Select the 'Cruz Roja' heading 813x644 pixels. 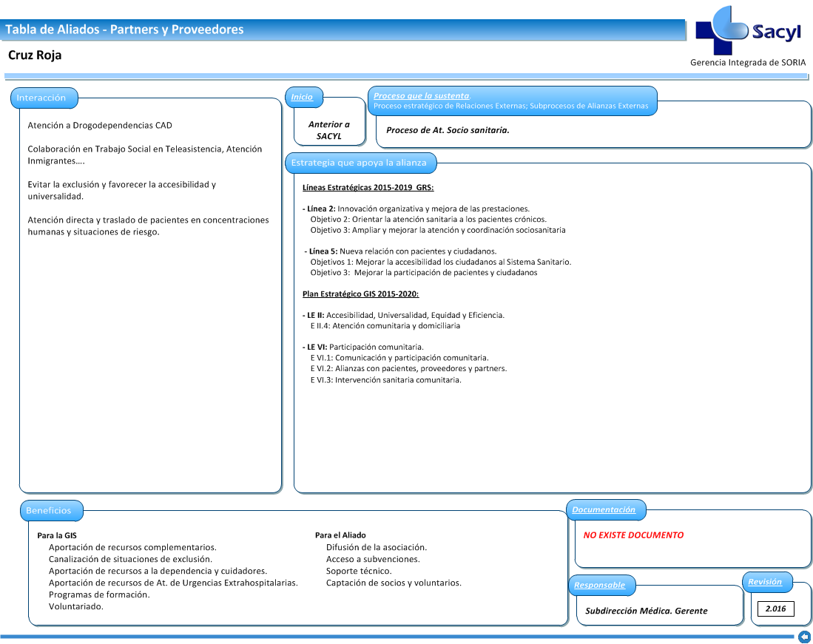click(35, 55)
